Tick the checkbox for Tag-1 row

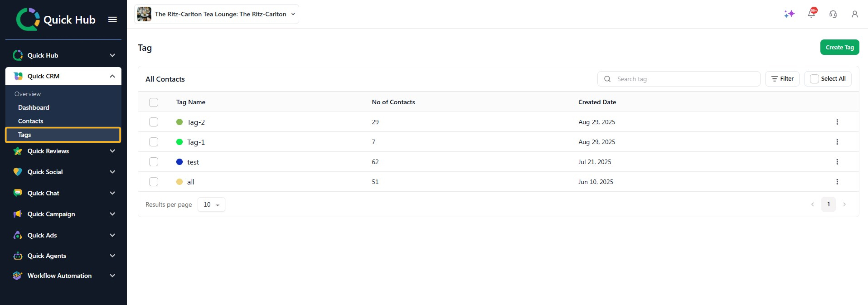(154, 142)
